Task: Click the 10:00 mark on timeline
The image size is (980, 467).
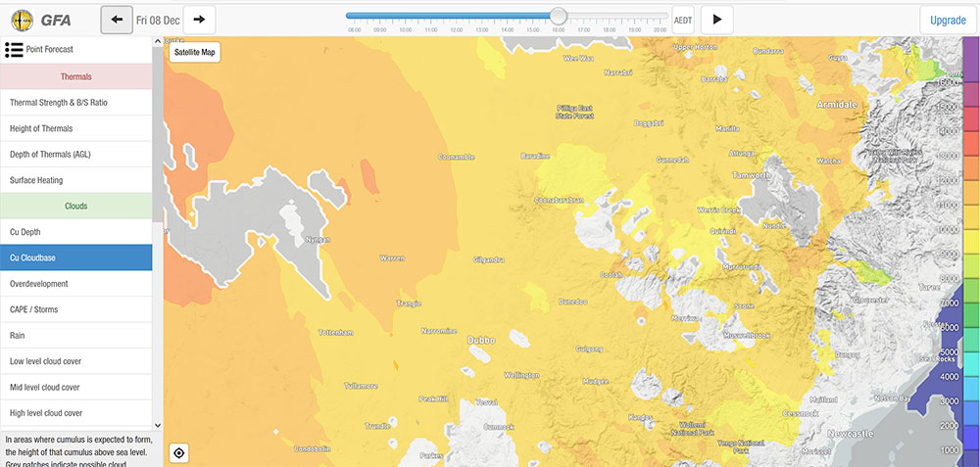Action: point(406,29)
